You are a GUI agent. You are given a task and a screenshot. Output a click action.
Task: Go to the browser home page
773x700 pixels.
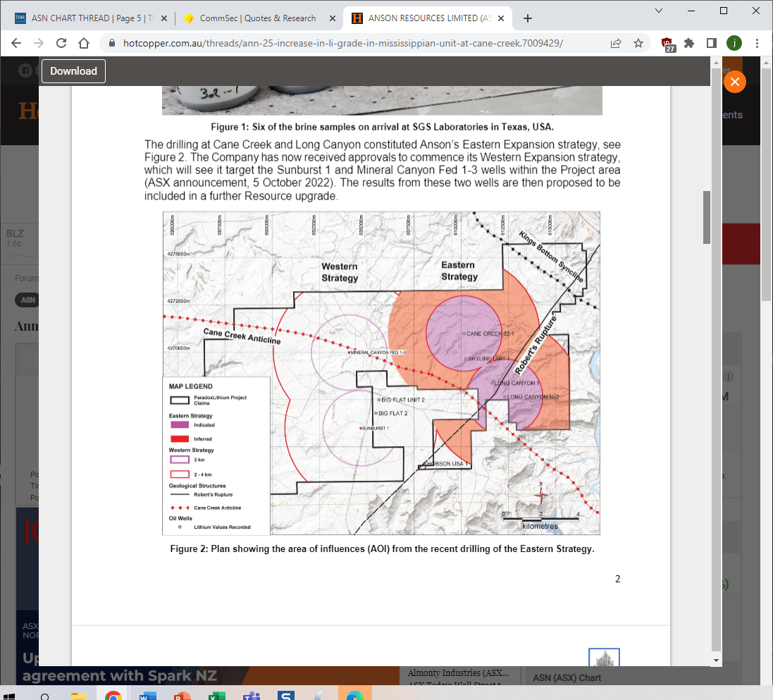point(84,43)
